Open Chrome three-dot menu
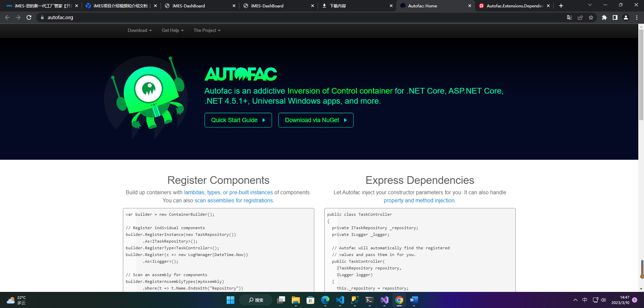 pos(637,17)
